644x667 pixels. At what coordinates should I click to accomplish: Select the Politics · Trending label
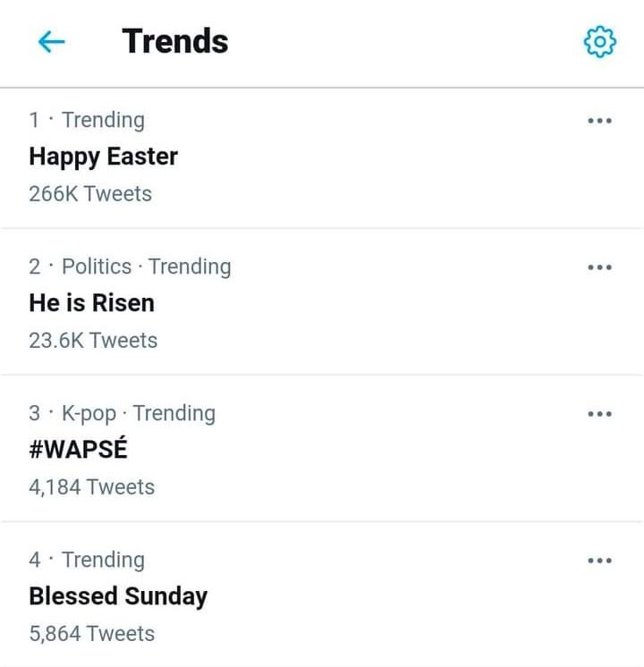pyautogui.click(x=147, y=267)
